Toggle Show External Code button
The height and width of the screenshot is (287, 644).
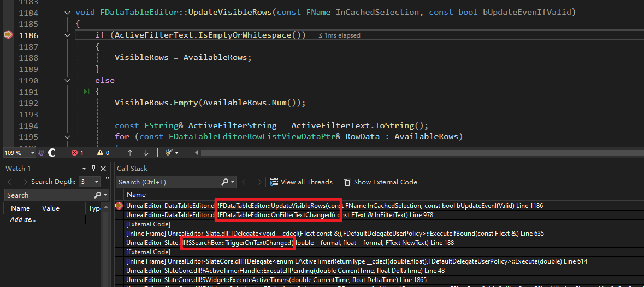(x=380, y=182)
